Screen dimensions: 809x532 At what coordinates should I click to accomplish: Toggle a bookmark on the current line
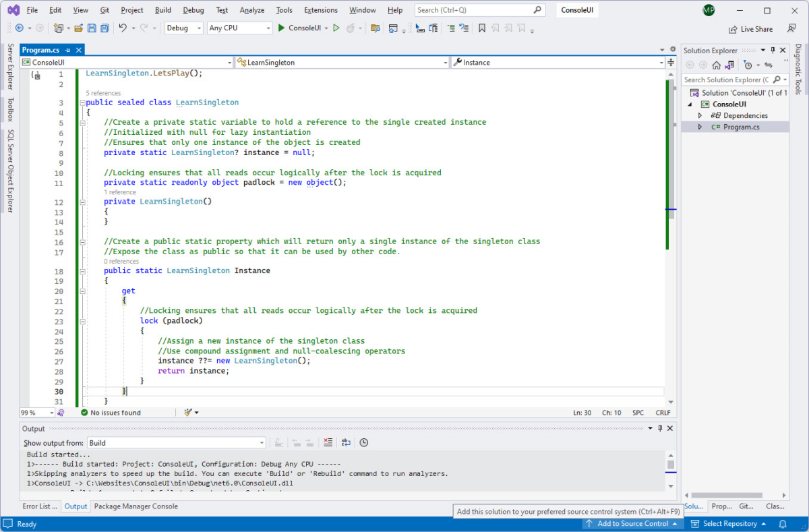coord(482,28)
